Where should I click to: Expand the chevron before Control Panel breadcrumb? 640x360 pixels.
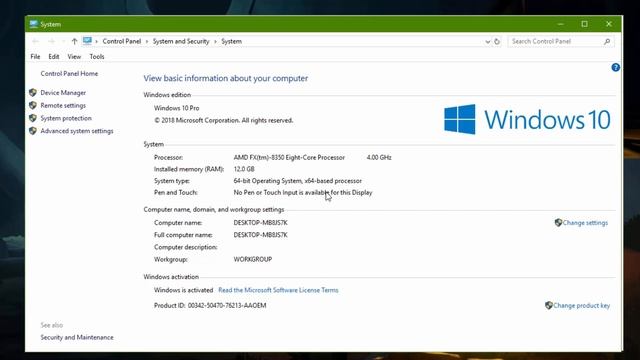pos(97,41)
